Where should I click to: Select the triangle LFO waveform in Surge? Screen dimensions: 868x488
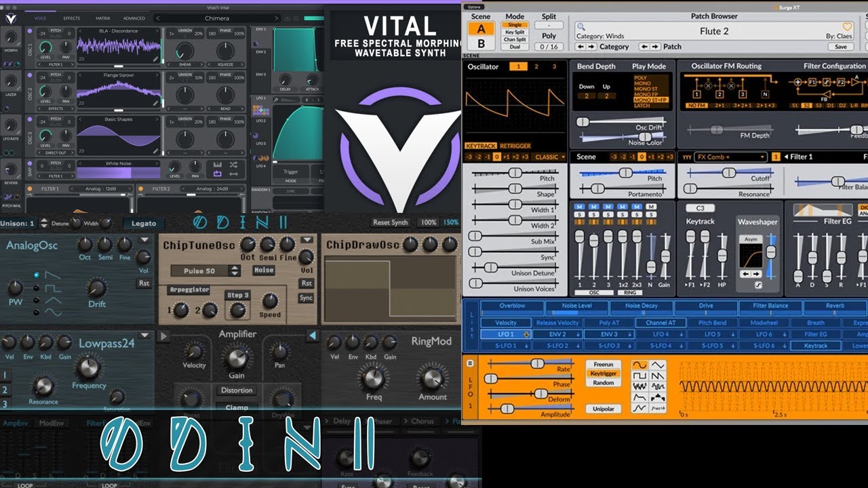pos(658,365)
